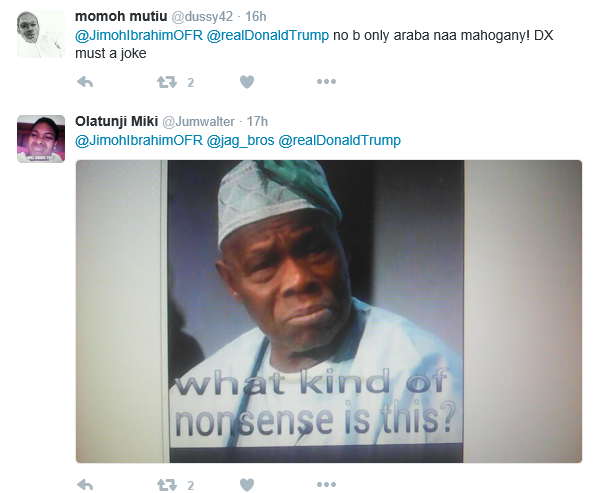Click @JimohIbrahimOFR mention in momoh mutiu's tweet
Viewport: 612px width, 493px height.
138,37
